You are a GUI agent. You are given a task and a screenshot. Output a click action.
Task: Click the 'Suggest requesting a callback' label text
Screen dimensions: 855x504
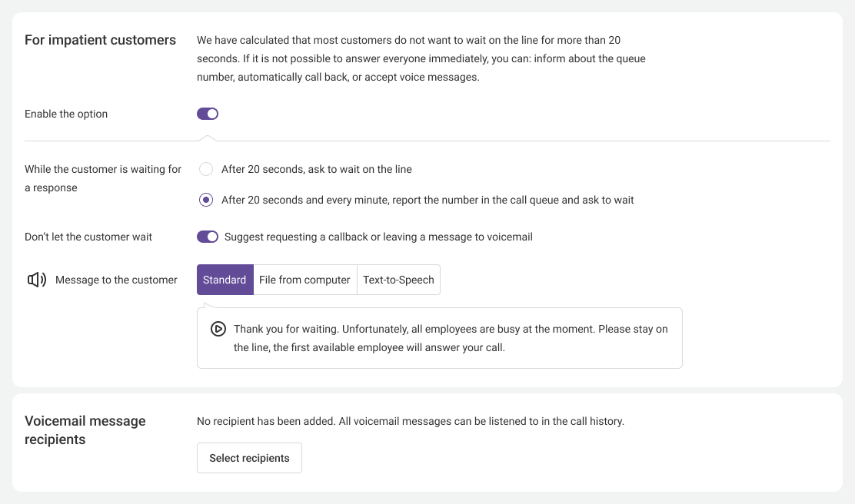click(x=378, y=237)
